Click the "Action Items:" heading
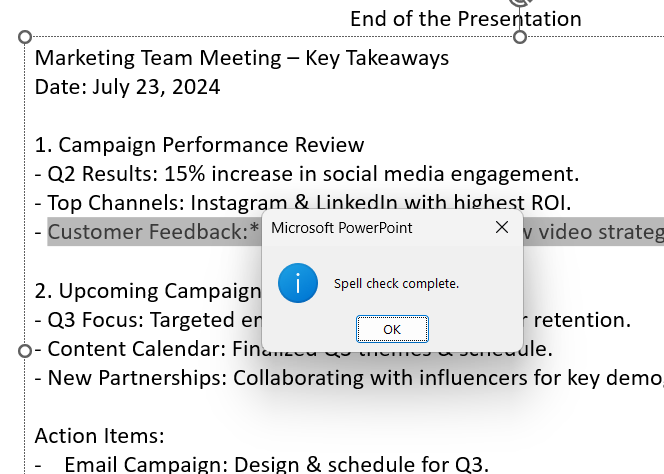 coord(99,436)
